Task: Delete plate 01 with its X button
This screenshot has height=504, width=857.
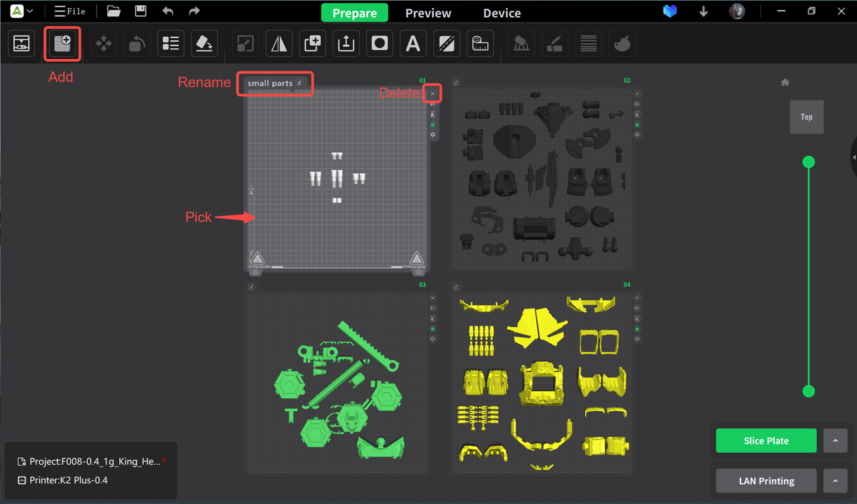Action: tap(433, 94)
